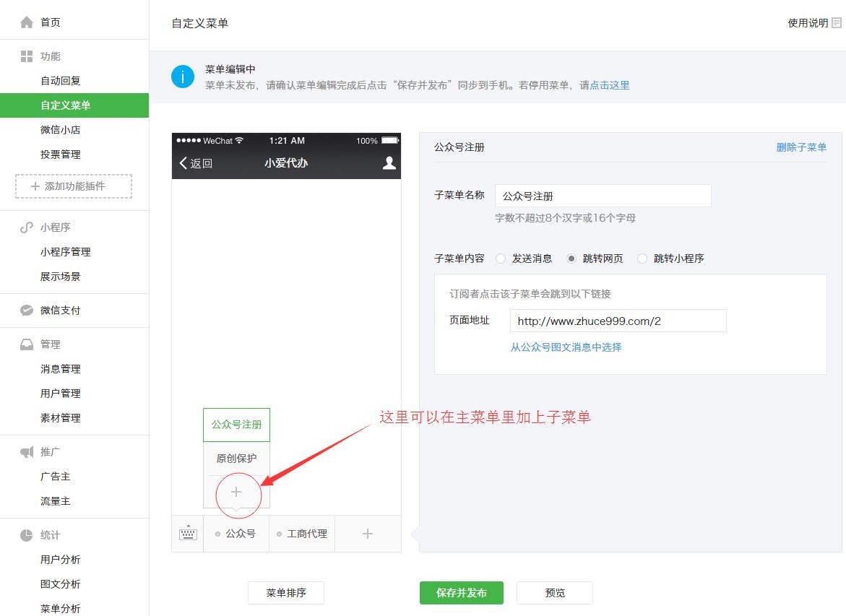Click 保存并发布 green button

(462, 593)
